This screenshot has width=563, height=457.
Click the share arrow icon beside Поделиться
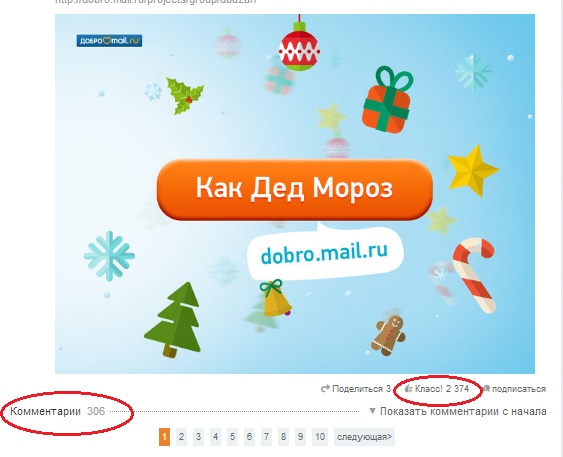[x=325, y=388]
